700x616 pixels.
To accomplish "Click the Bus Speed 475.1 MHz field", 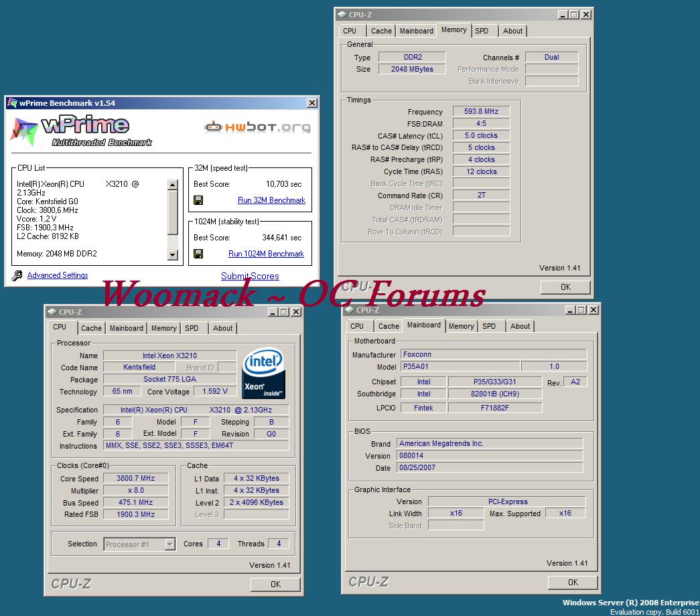I will [136, 502].
